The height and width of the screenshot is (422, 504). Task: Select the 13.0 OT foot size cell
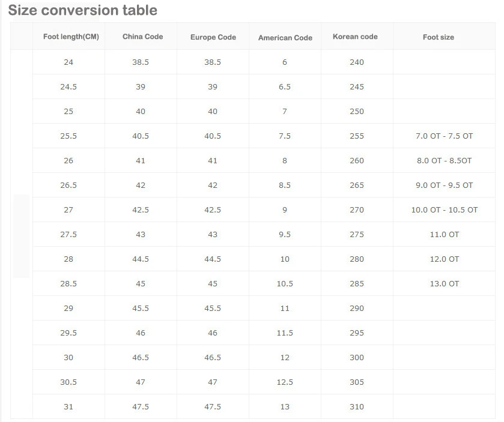point(444,284)
